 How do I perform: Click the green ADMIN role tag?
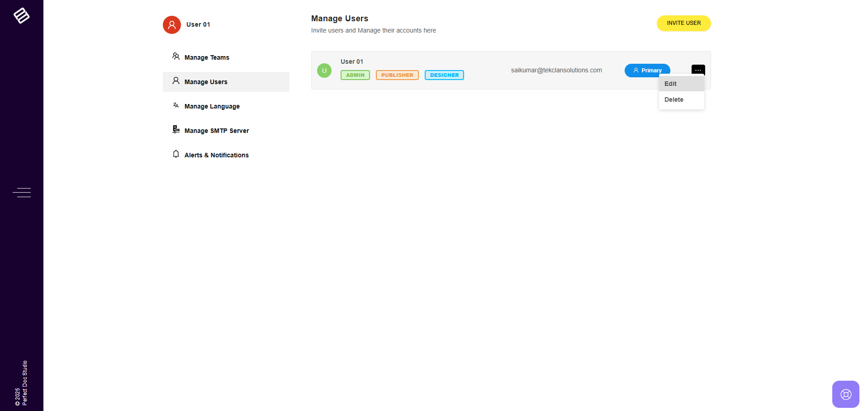click(x=355, y=75)
